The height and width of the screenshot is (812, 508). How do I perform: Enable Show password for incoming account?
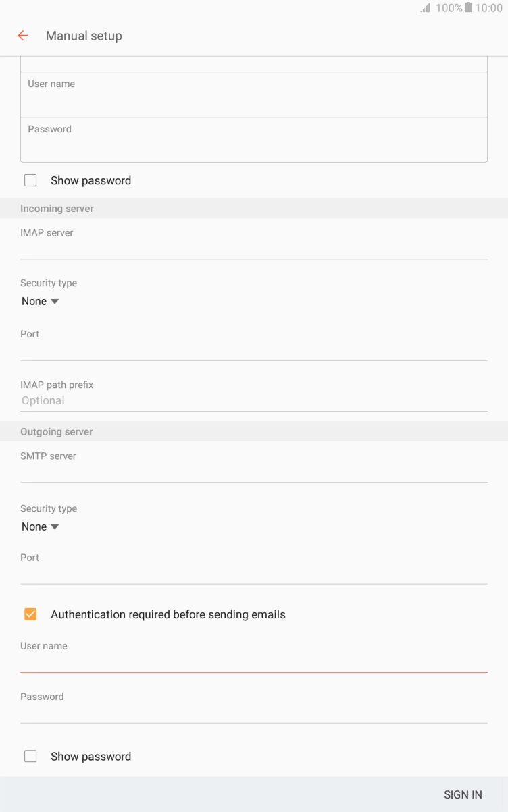(x=30, y=180)
